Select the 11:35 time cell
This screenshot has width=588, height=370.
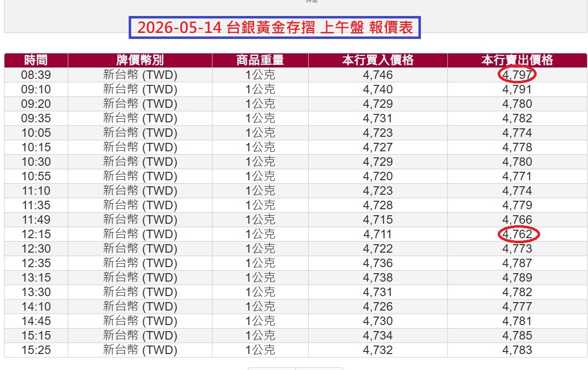(36, 205)
